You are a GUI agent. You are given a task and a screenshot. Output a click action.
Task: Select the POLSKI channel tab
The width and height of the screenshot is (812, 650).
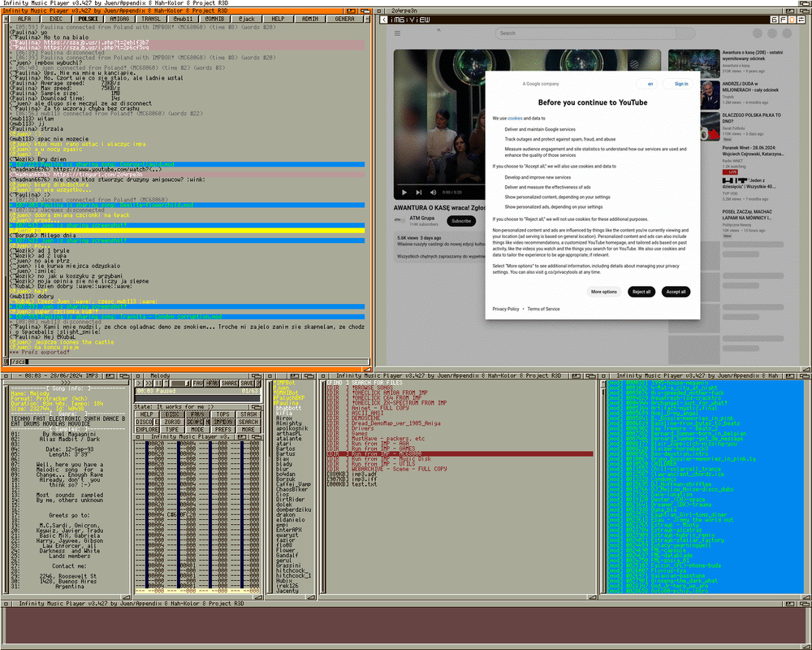(88, 19)
